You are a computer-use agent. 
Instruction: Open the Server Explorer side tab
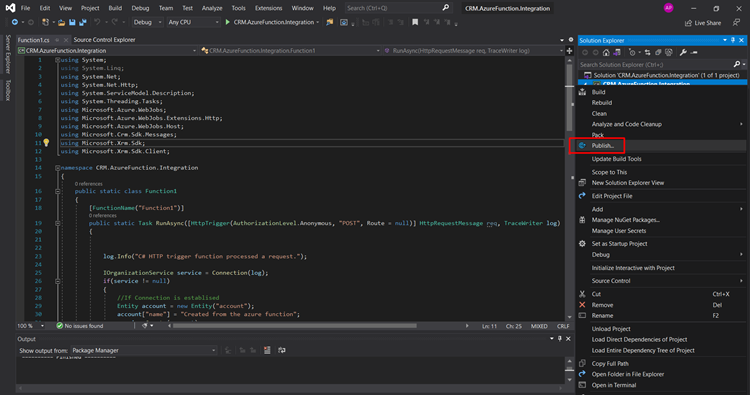(x=8, y=54)
